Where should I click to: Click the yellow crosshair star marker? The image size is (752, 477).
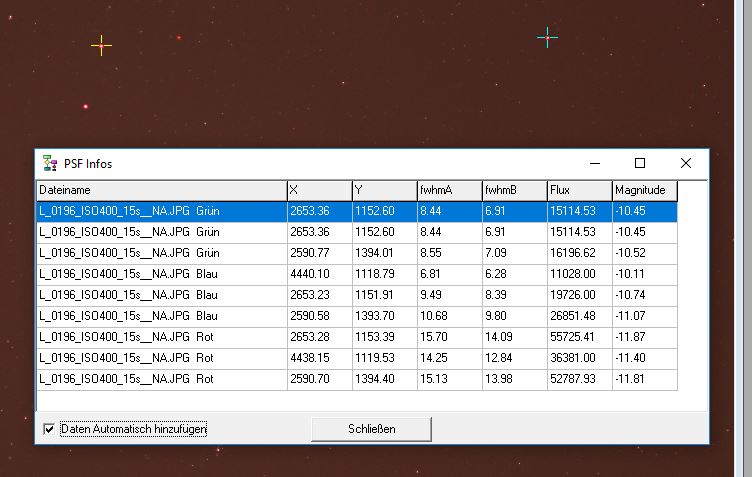pyautogui.click(x=101, y=45)
